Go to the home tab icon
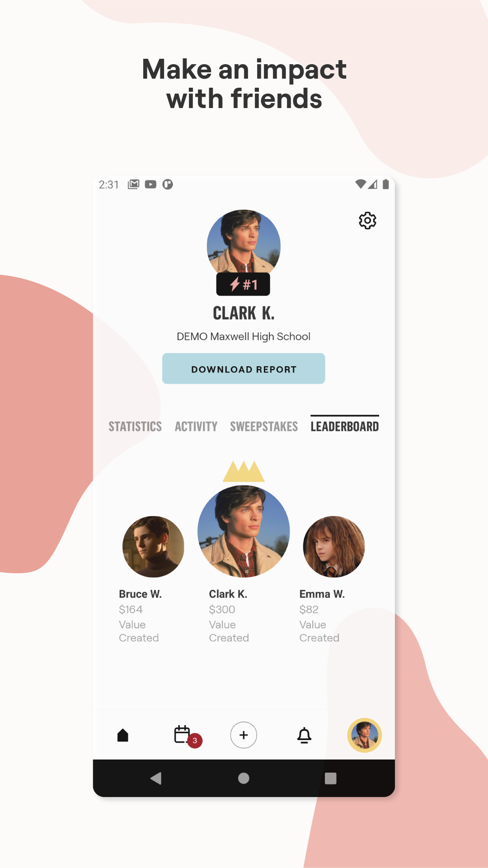 click(123, 736)
